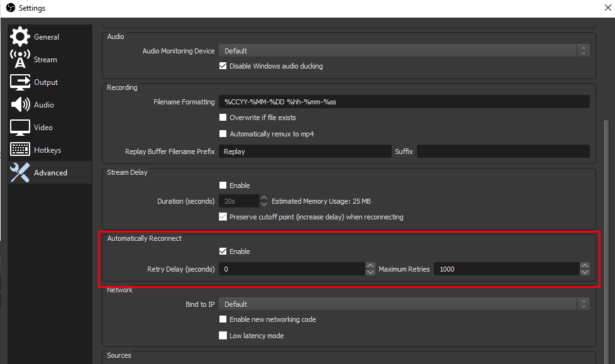Screen dimensions: 615x364
Task: Check Automatically remux to mp4
Action: 223,134
